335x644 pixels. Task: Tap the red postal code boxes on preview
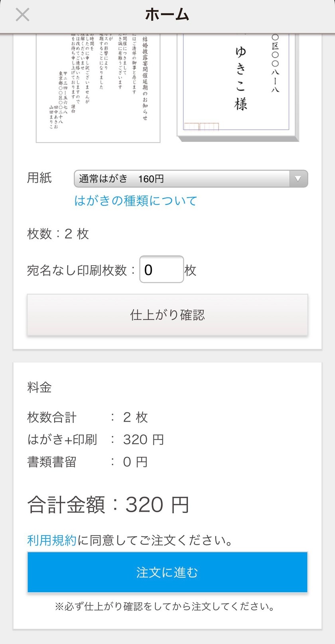click(201, 127)
